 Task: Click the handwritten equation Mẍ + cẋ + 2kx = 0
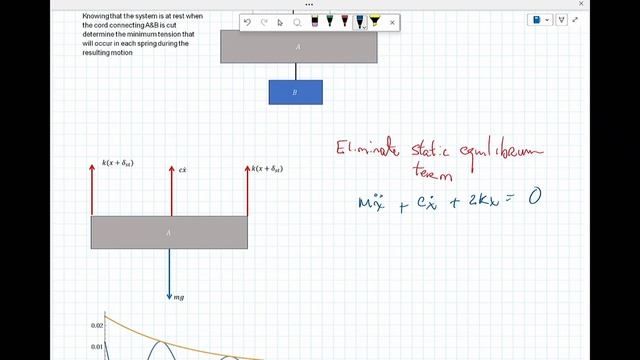tap(450, 200)
